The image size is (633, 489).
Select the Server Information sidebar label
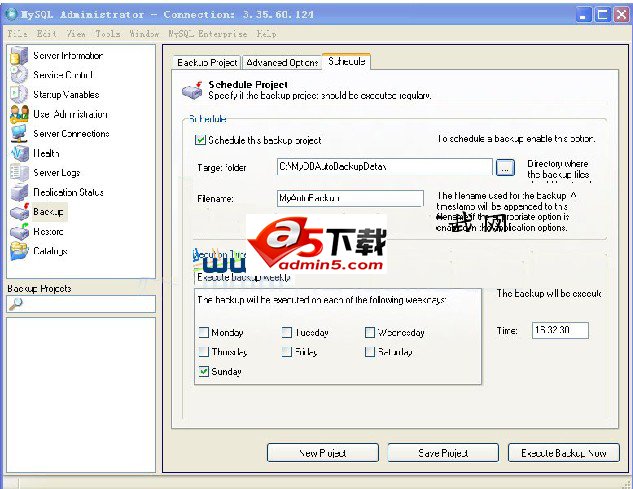[68, 55]
